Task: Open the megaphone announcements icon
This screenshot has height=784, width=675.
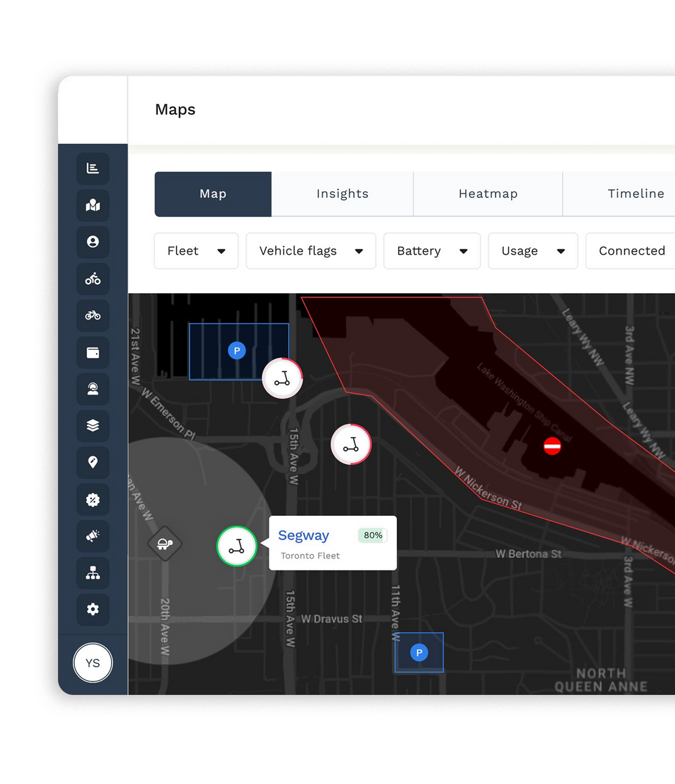Action: [93, 536]
